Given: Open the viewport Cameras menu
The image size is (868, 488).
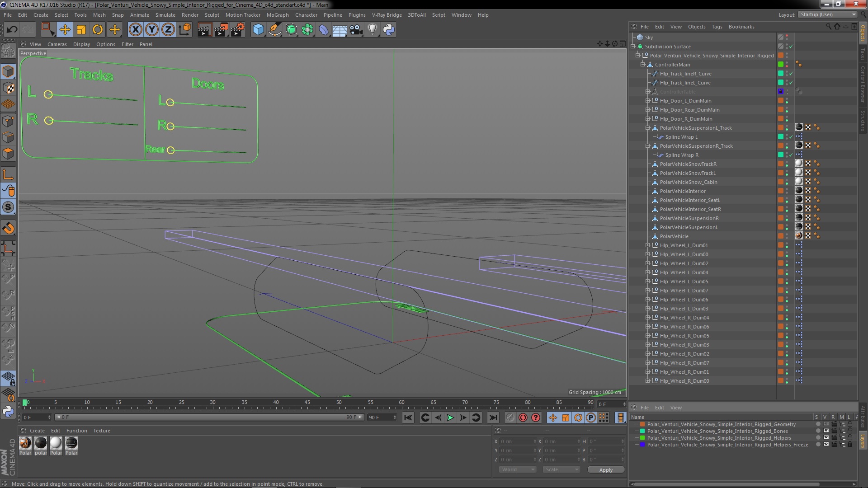Looking at the screenshot, I should (x=57, y=44).
